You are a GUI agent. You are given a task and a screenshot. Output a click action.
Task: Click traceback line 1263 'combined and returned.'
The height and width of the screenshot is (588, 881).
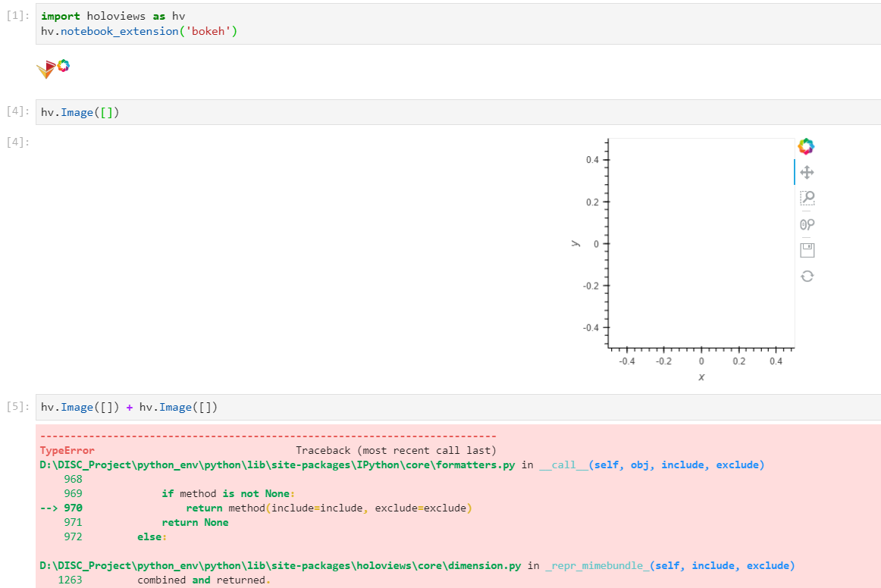coord(164,580)
